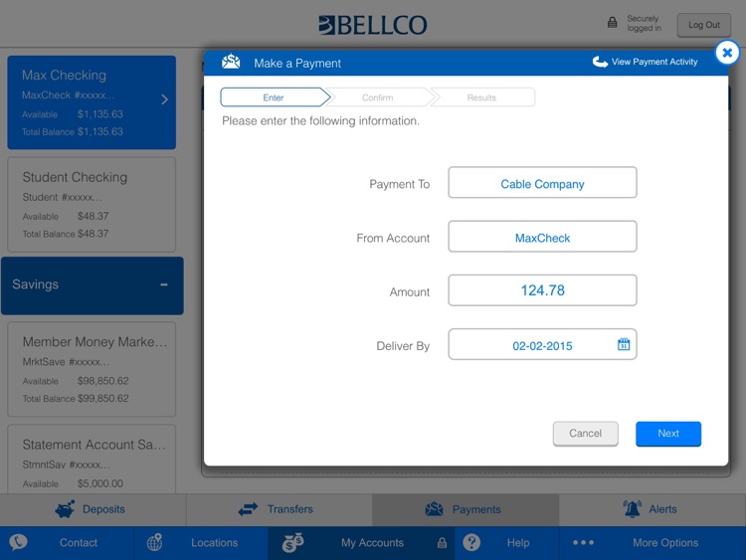Image resolution: width=746 pixels, height=560 pixels.
Task: Click the Total Balance $99,850.62 text
Action: [x=76, y=399]
